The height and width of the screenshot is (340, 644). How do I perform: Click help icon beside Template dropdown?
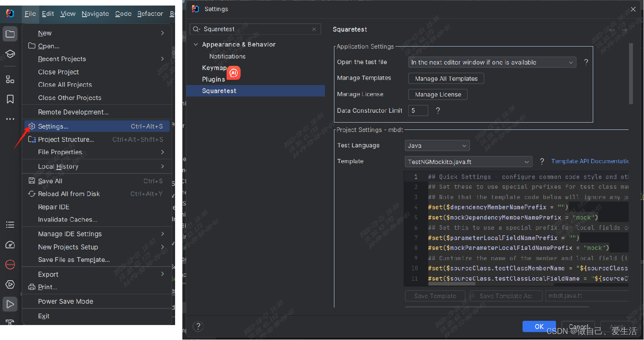click(542, 161)
